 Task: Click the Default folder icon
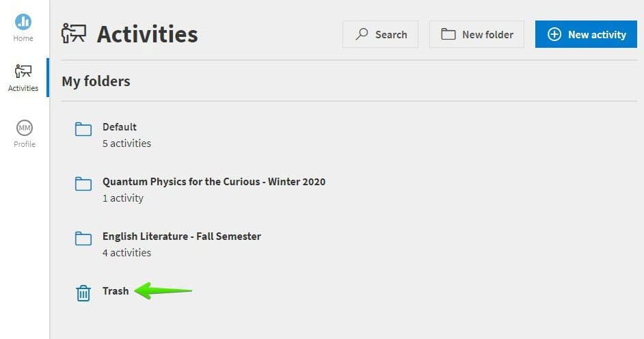(x=83, y=129)
